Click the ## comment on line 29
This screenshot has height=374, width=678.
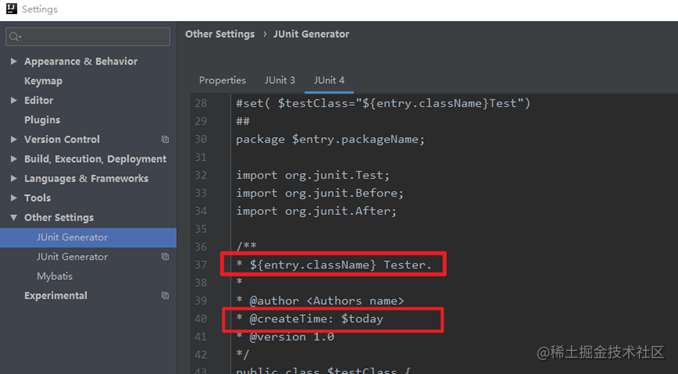coord(243,121)
